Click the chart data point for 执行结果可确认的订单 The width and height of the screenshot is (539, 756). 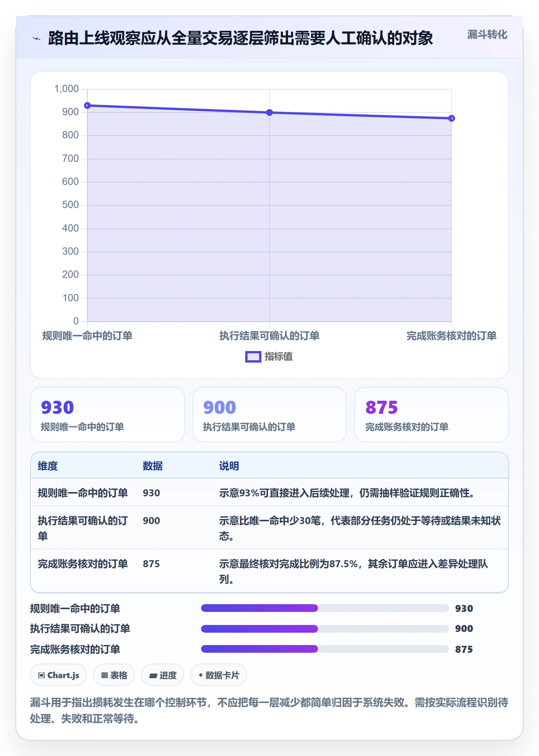[269, 113]
